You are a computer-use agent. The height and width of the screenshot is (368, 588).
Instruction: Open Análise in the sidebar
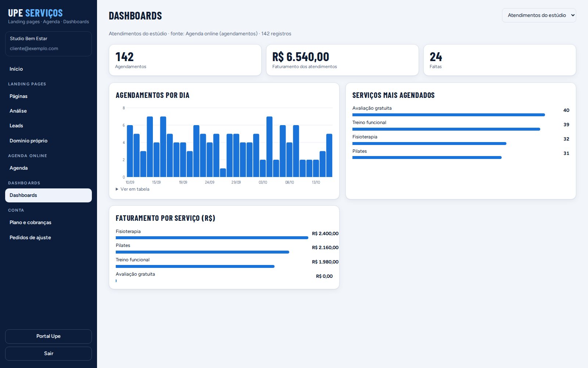click(49, 111)
